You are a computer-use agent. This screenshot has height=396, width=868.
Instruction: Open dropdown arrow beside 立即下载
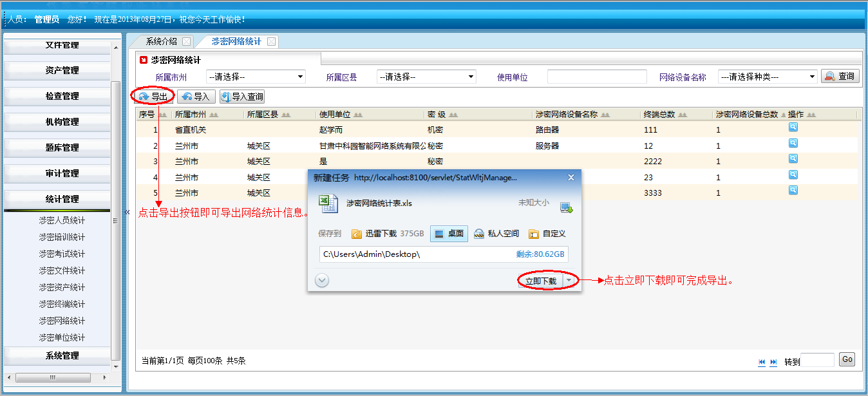(569, 281)
